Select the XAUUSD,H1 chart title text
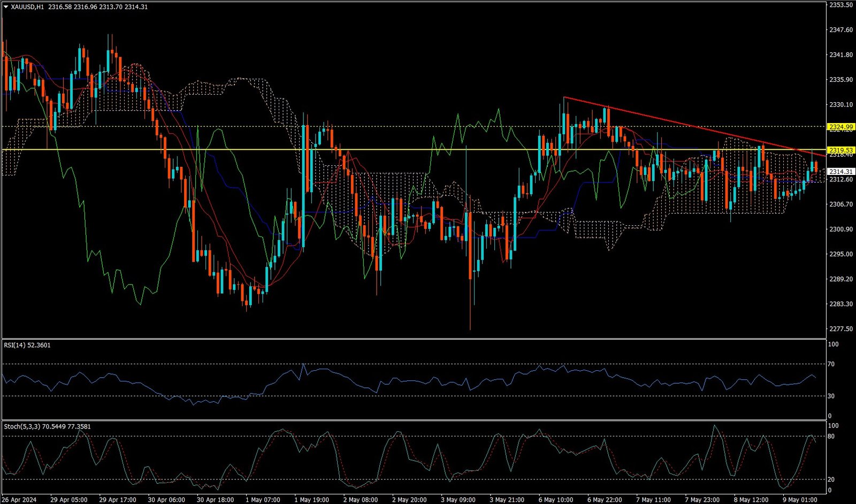This screenshot has width=856, height=504. point(27,7)
